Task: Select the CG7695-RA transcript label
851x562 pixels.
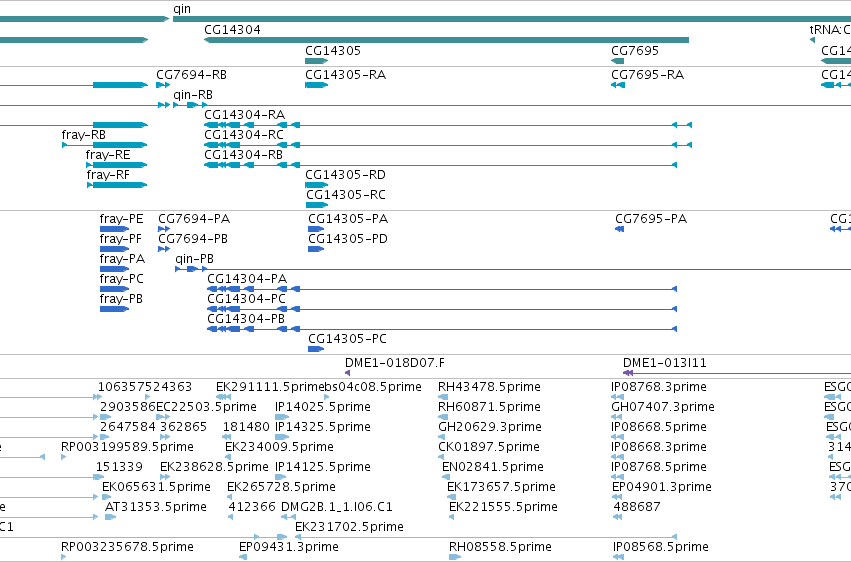Action: pos(647,75)
